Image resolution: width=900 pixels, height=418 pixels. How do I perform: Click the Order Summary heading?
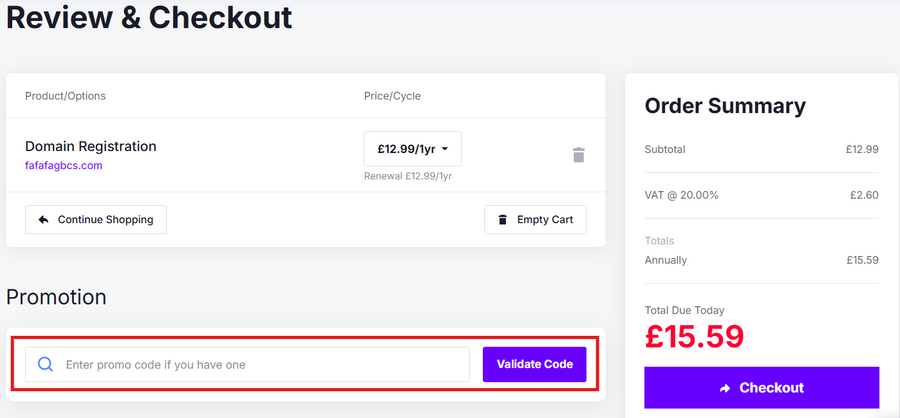[x=725, y=106]
